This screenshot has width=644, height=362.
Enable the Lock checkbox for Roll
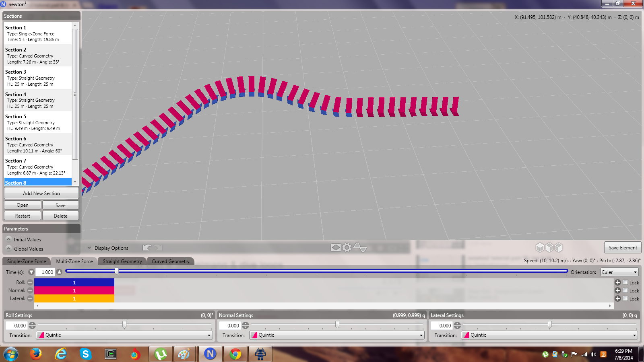[625, 282]
